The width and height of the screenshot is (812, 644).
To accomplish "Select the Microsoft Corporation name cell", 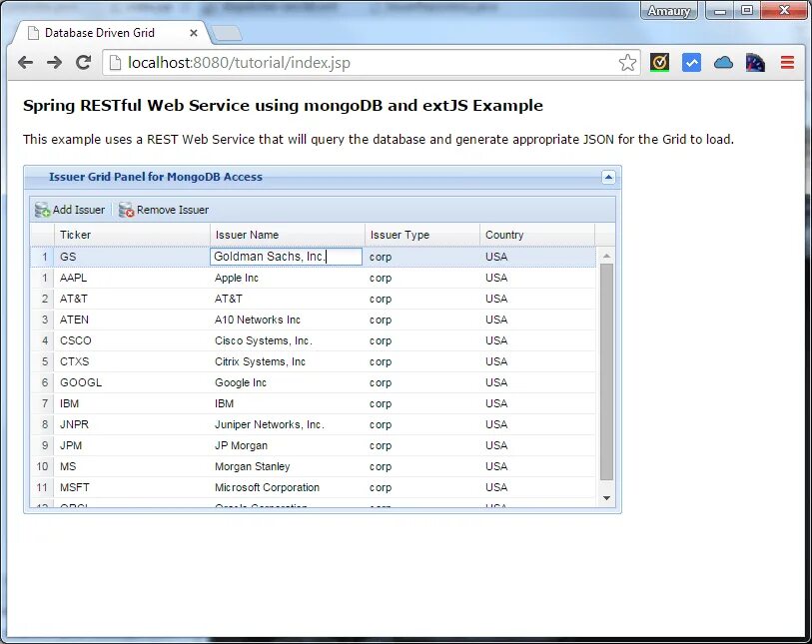I will tap(288, 487).
